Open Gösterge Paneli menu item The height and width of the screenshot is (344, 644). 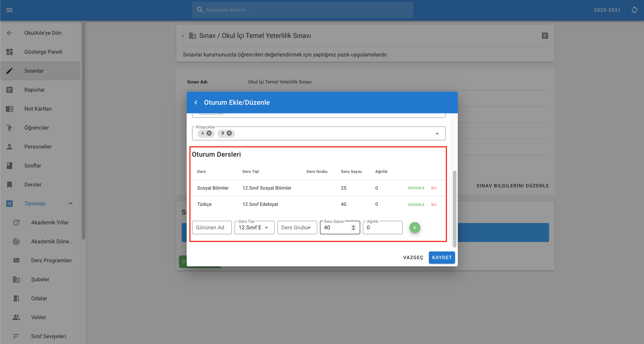point(40,52)
